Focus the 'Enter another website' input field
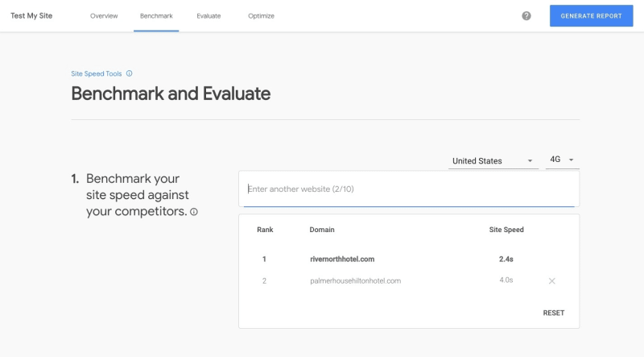The image size is (644, 357). click(409, 189)
